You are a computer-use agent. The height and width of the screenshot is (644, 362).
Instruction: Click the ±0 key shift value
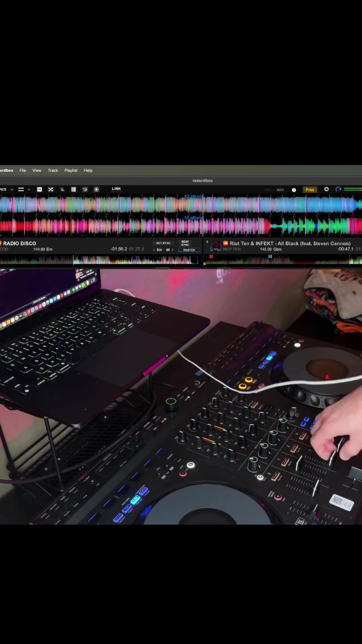(168, 250)
